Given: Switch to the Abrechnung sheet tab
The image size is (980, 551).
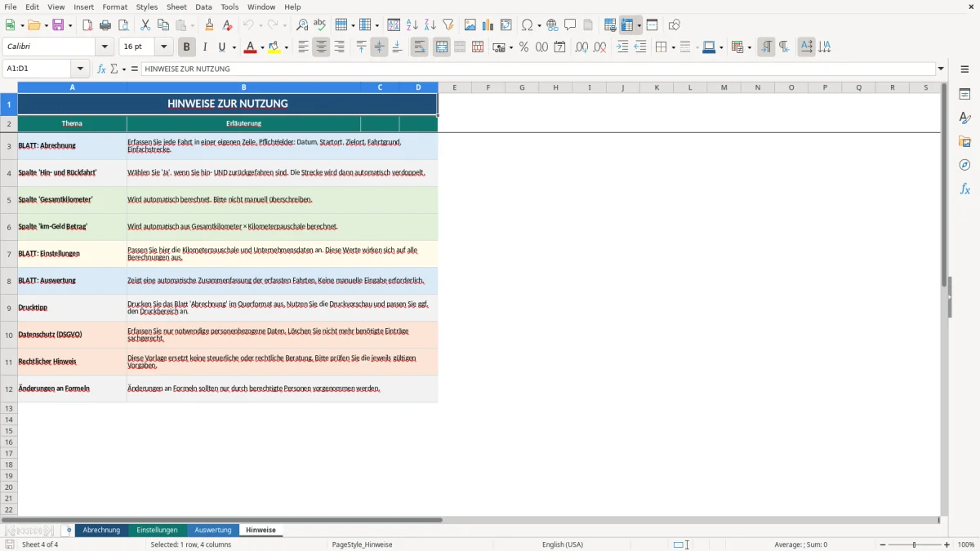Looking at the screenshot, I should coord(101,530).
